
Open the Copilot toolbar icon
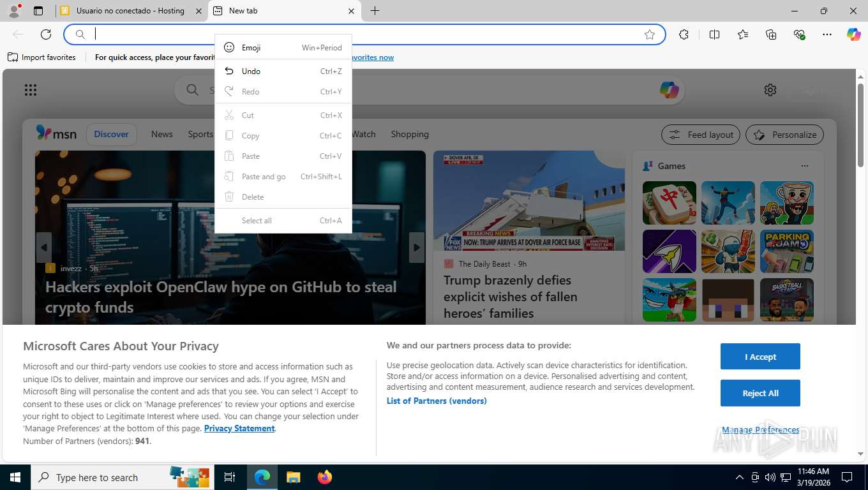[x=854, y=34]
